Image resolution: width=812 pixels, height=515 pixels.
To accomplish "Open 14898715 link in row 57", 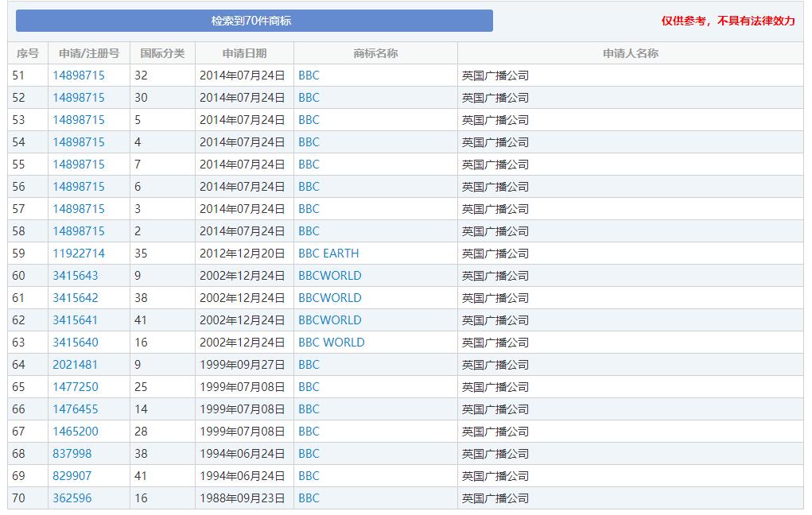I will 79,208.
